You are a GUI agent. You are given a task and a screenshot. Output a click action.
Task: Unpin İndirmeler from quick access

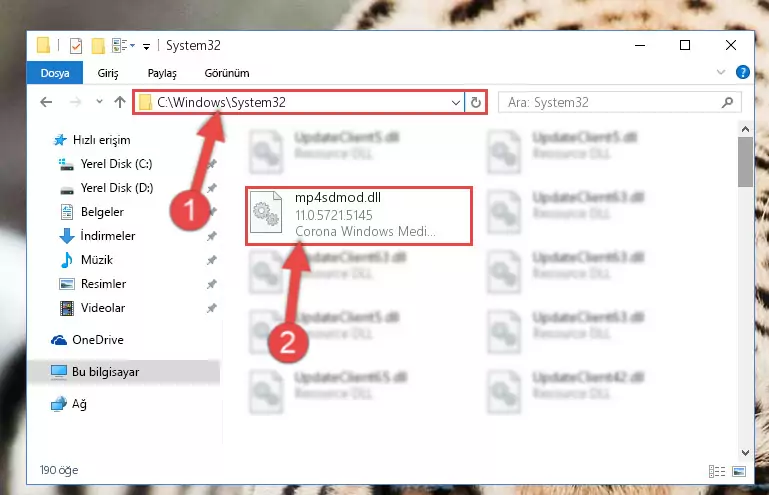point(211,236)
